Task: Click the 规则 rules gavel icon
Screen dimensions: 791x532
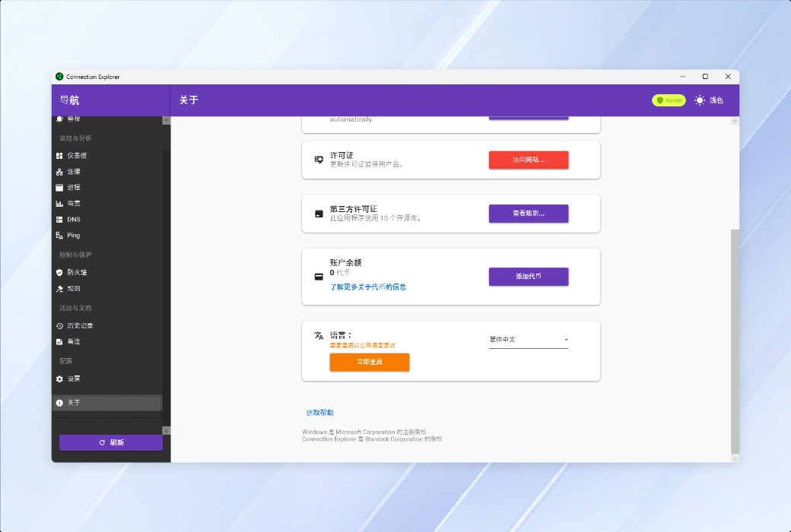Action: pos(59,289)
